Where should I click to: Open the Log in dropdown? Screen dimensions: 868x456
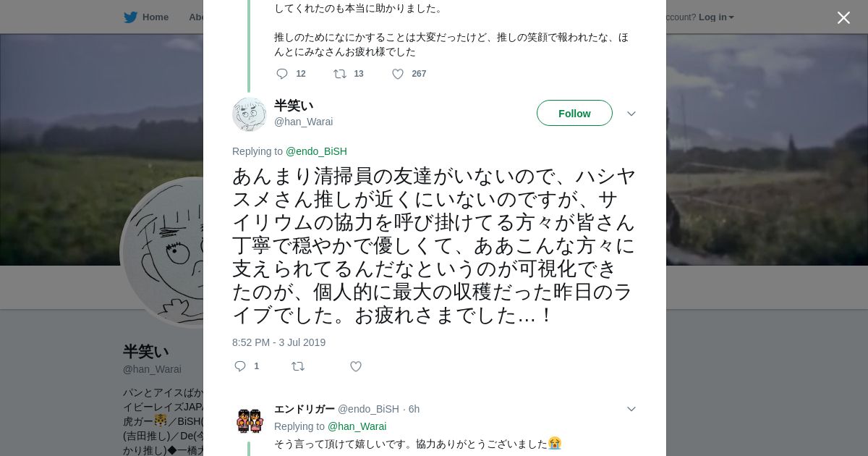click(715, 17)
